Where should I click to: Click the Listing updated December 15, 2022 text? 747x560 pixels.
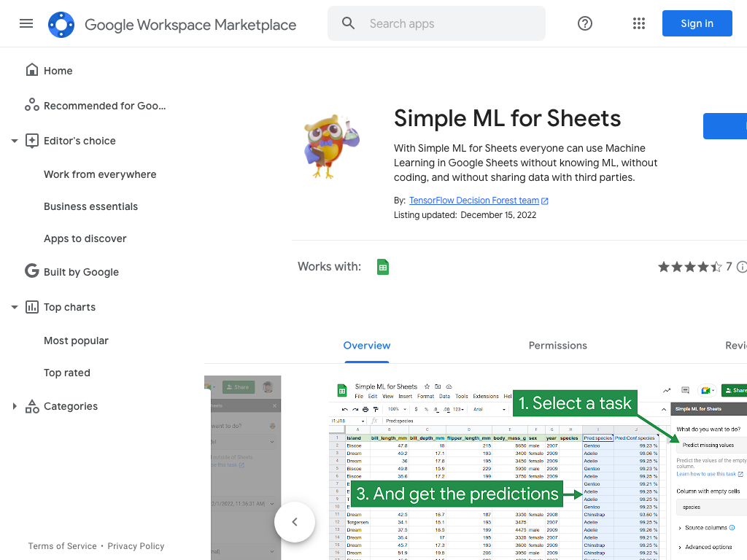(465, 215)
